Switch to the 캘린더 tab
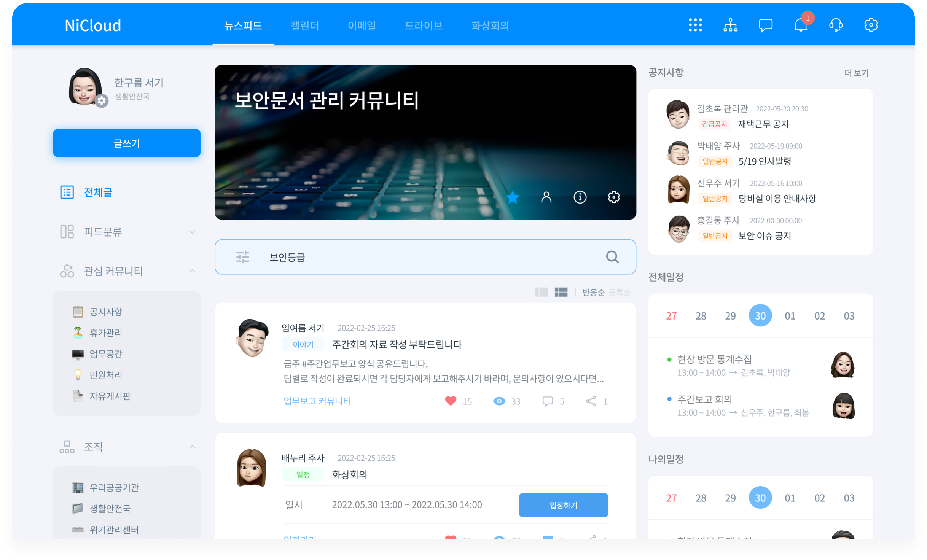This screenshot has height=560, width=927. (x=305, y=25)
